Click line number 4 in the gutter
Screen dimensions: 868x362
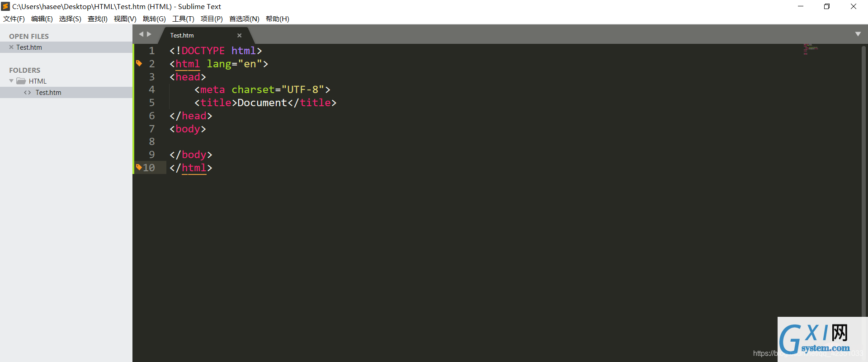pos(152,89)
